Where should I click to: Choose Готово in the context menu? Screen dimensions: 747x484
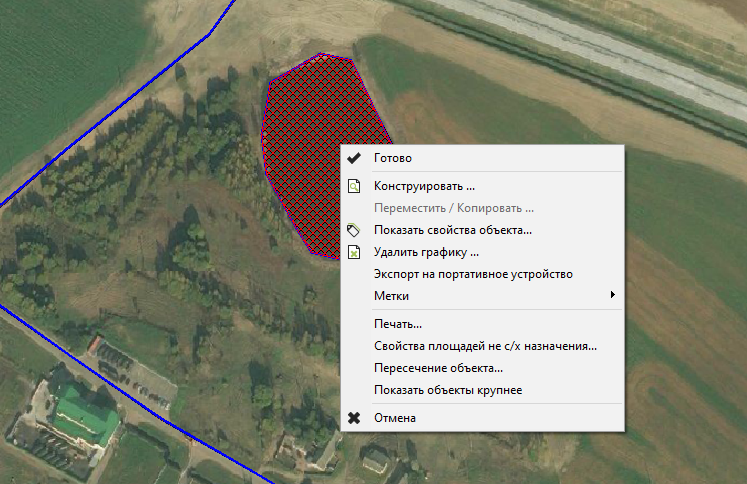pos(482,158)
